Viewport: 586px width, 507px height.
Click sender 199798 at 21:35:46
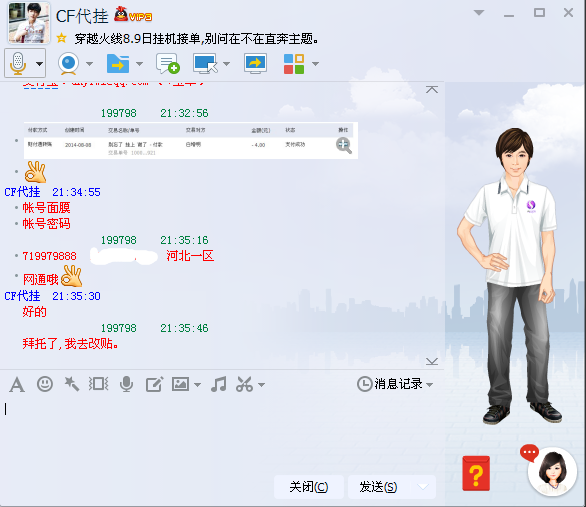coord(119,328)
